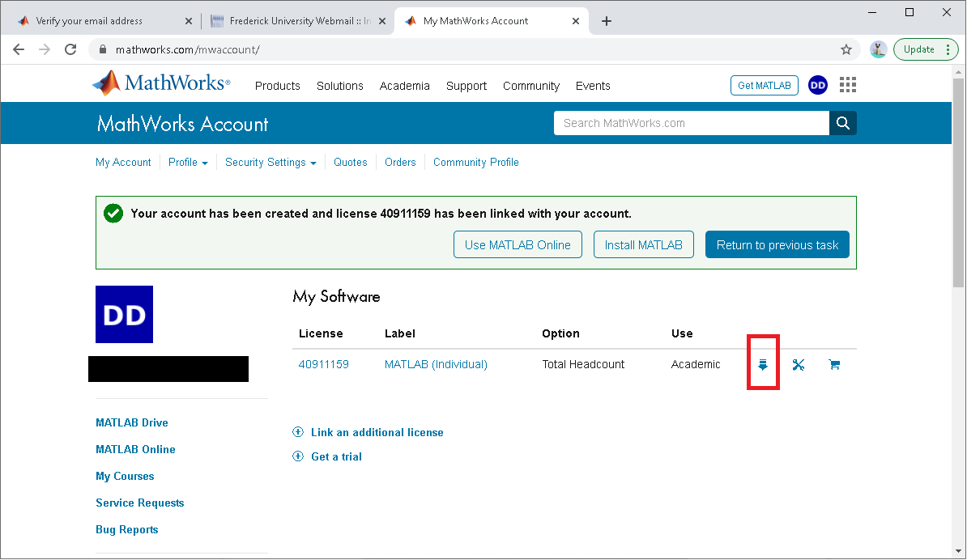Click the Install MATLAB button
This screenshot has width=967, height=560.
point(643,245)
